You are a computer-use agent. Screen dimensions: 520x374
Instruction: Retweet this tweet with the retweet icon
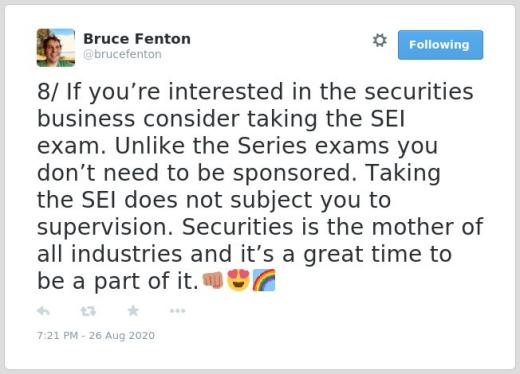click(x=88, y=311)
